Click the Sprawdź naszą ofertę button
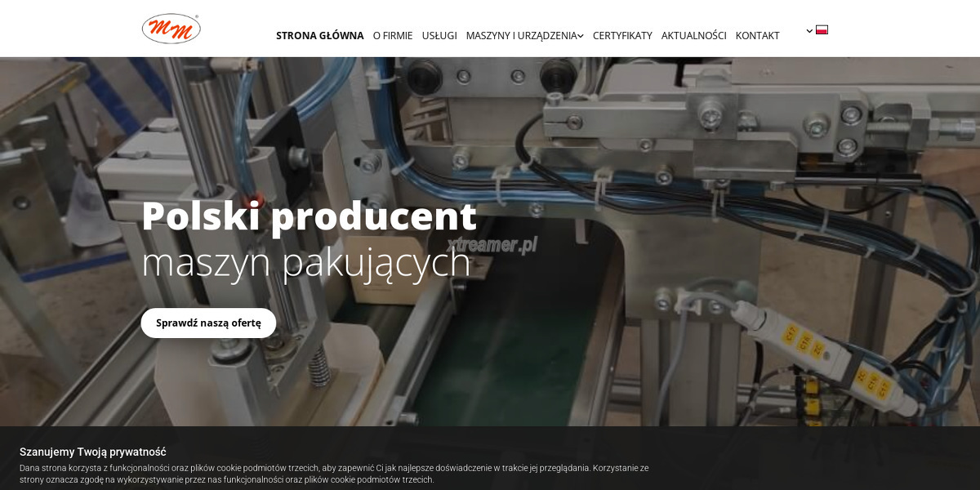 click(208, 323)
